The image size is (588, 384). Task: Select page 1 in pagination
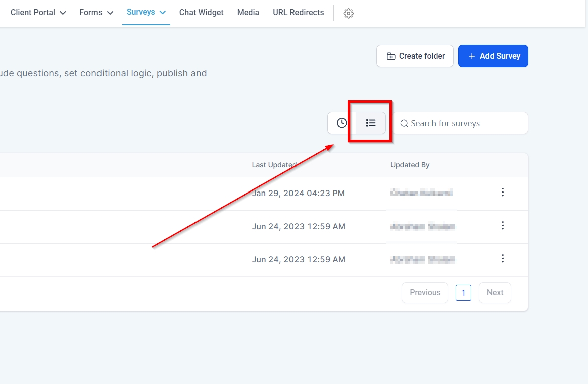tap(463, 293)
